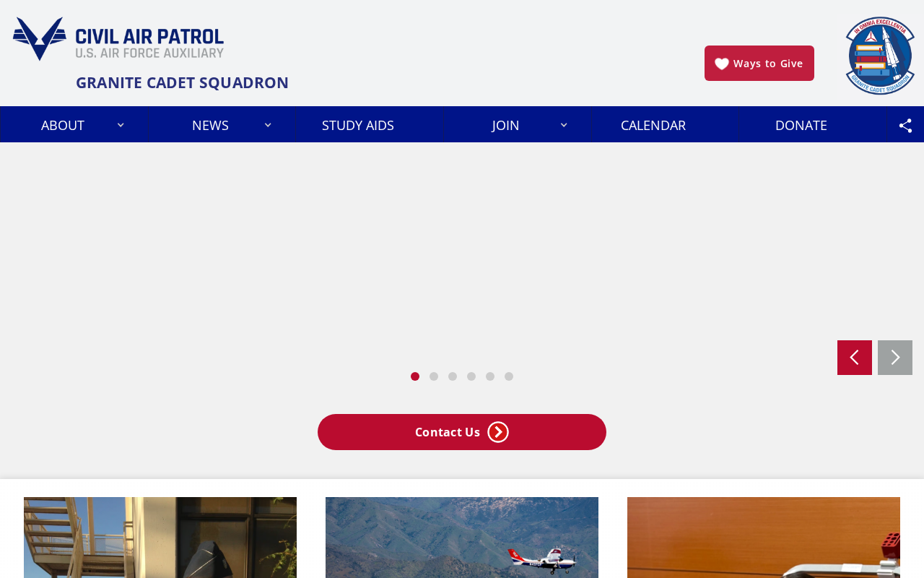Open the Study Aids menu item

click(358, 125)
